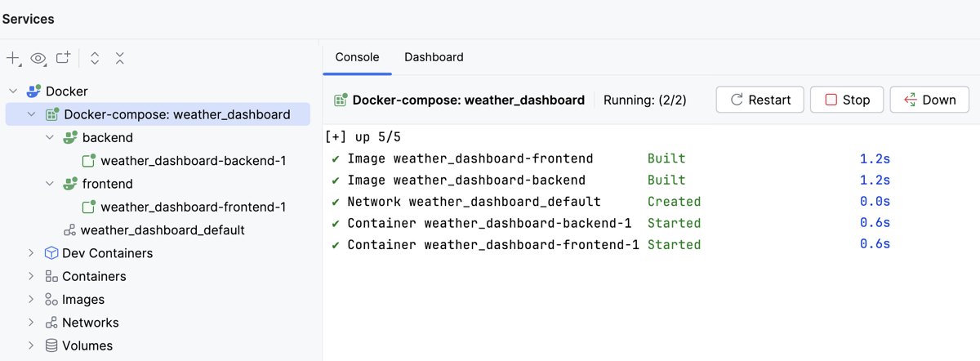This screenshot has width=980, height=361.
Task: Expand the Images node
Action: 32,300
